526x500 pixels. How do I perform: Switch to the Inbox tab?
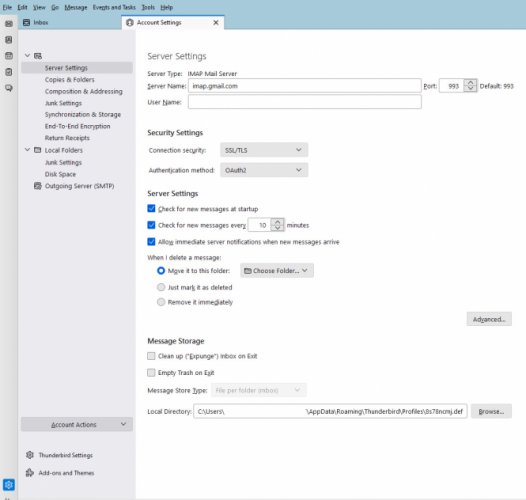click(70, 22)
